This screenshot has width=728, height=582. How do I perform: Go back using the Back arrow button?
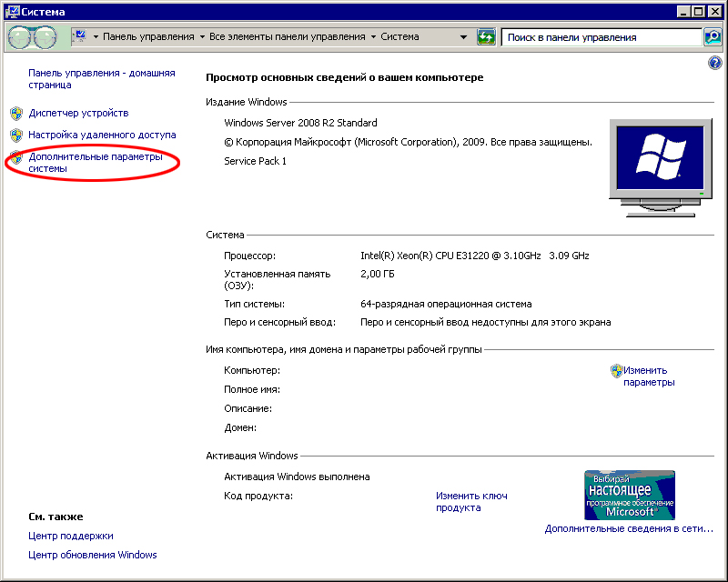click(19, 37)
